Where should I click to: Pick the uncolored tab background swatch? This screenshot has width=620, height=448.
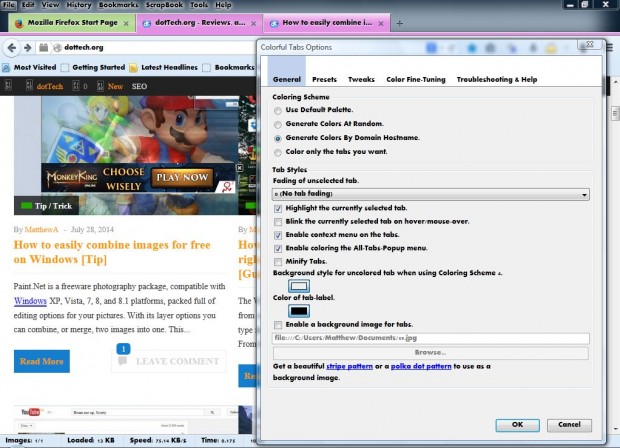click(x=299, y=286)
